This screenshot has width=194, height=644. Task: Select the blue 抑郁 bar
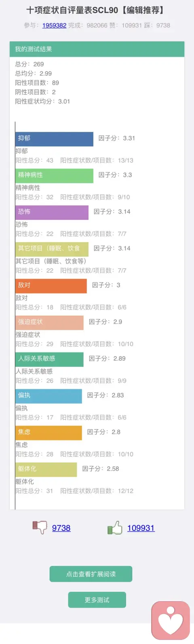click(x=54, y=139)
